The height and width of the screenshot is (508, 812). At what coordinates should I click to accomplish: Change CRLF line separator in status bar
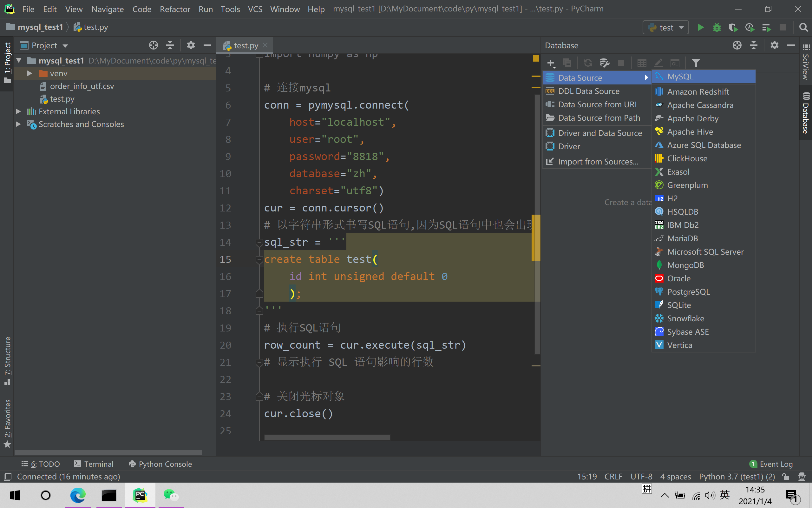(613, 477)
